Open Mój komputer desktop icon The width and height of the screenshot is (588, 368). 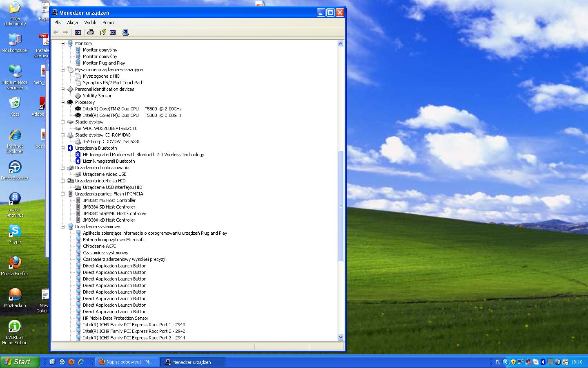coord(15,43)
